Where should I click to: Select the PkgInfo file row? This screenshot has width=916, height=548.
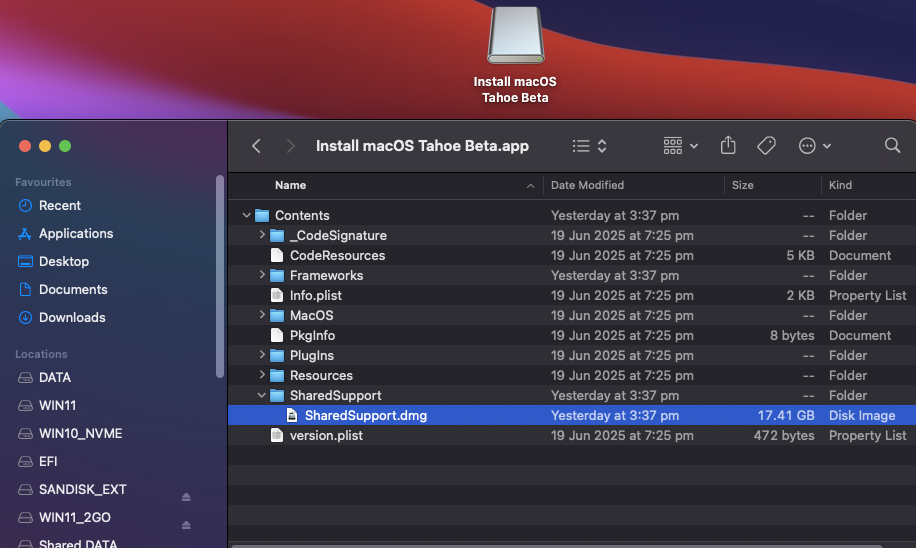pos(572,335)
